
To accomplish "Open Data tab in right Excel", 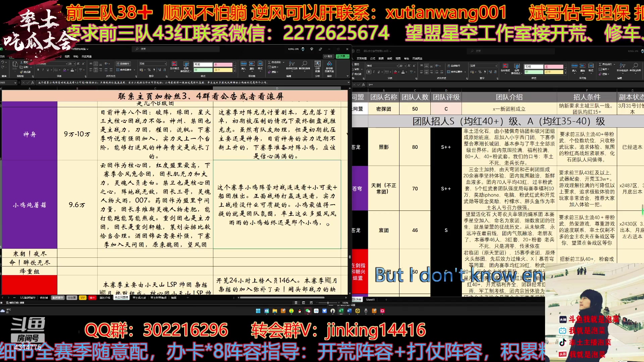I will coord(381,58).
